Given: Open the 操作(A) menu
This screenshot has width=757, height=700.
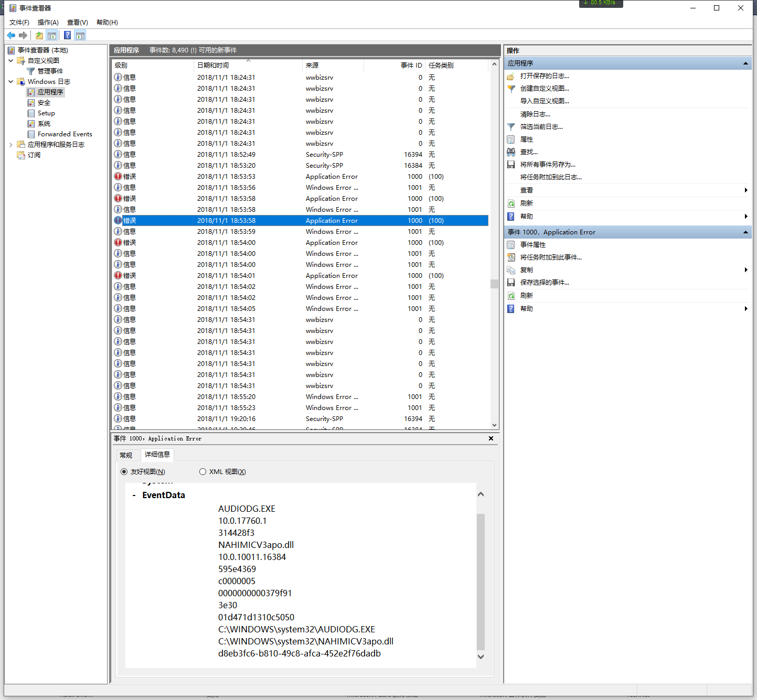Looking at the screenshot, I should point(48,23).
